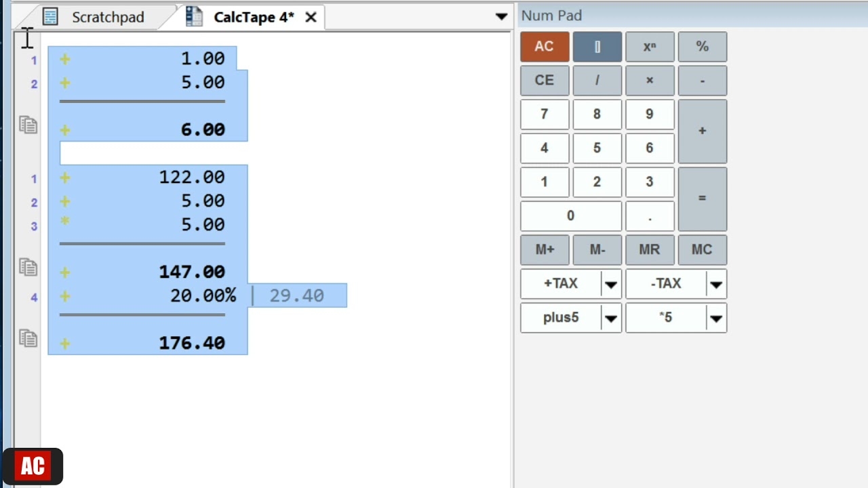Click the Num Pad panel title
This screenshot has width=868, height=488.
click(x=551, y=16)
